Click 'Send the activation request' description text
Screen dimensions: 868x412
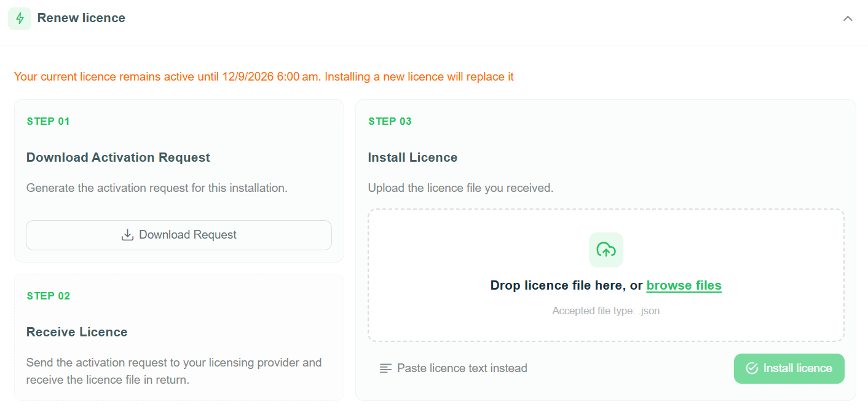pyautogui.click(x=174, y=371)
